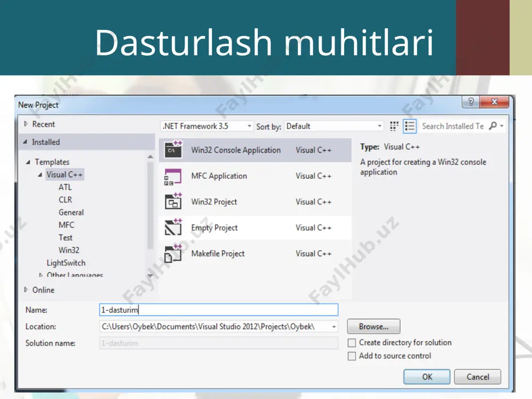The height and width of the screenshot is (399, 532).
Task: Select the Makefile Project name text
Action: [218, 253]
